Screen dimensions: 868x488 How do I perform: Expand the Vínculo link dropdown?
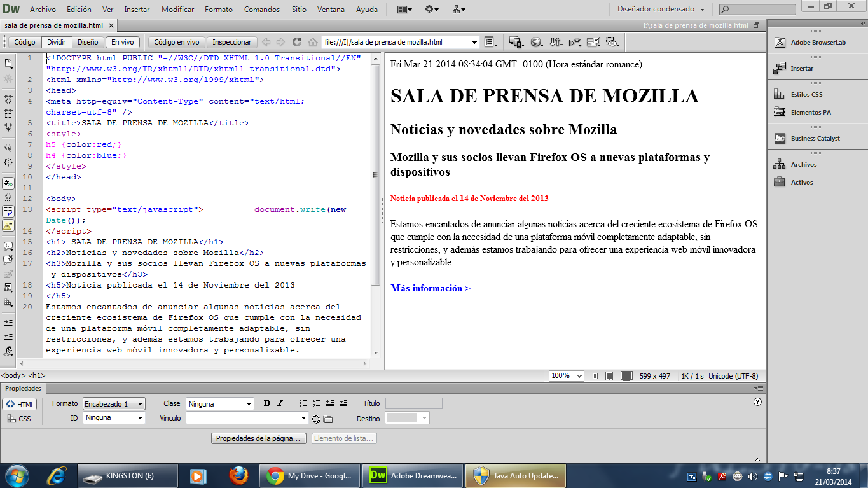coord(303,418)
